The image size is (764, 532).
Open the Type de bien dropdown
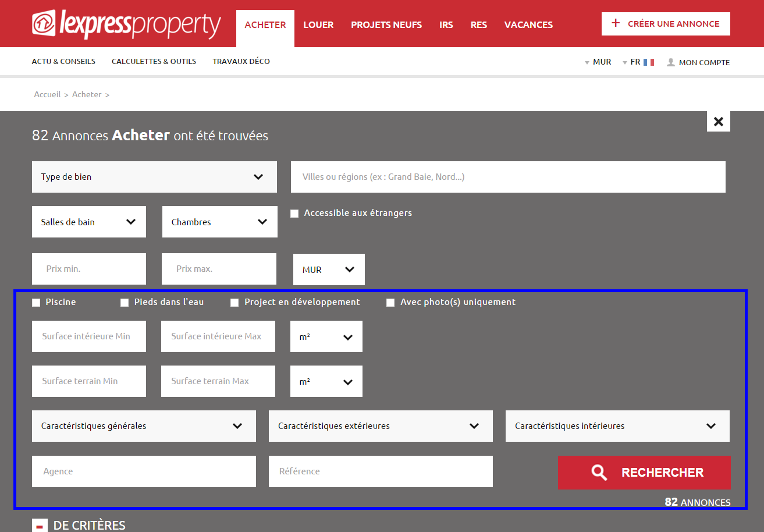154,177
